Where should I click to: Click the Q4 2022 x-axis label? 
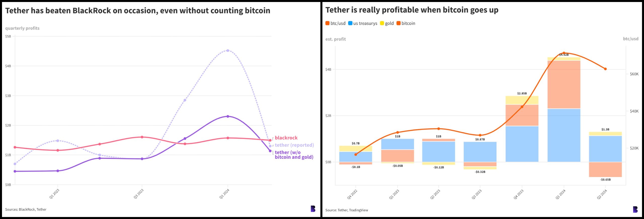pyautogui.click(x=352, y=194)
